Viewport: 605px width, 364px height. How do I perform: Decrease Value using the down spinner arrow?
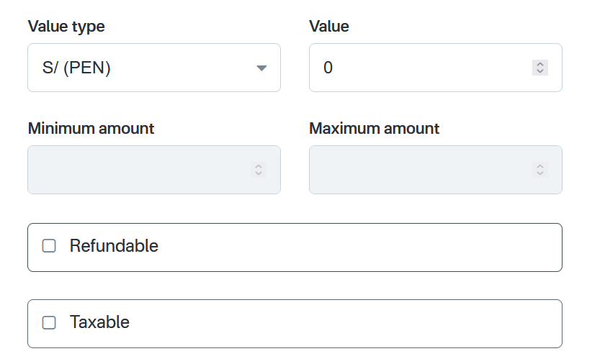pyautogui.click(x=540, y=71)
